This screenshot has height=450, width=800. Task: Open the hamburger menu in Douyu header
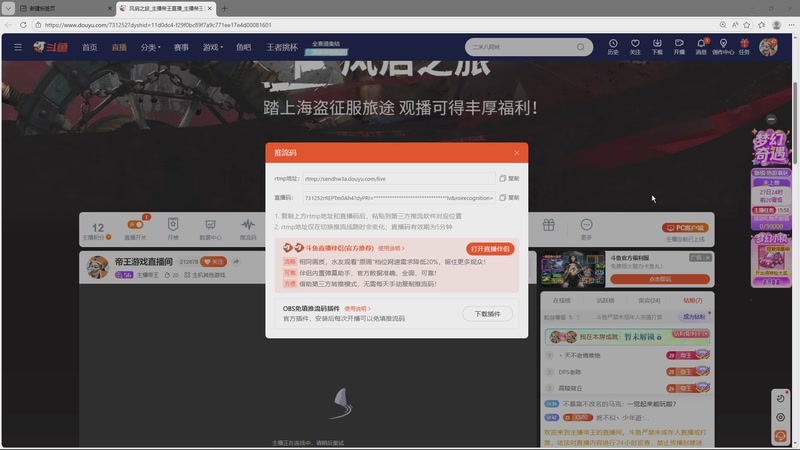[18, 47]
